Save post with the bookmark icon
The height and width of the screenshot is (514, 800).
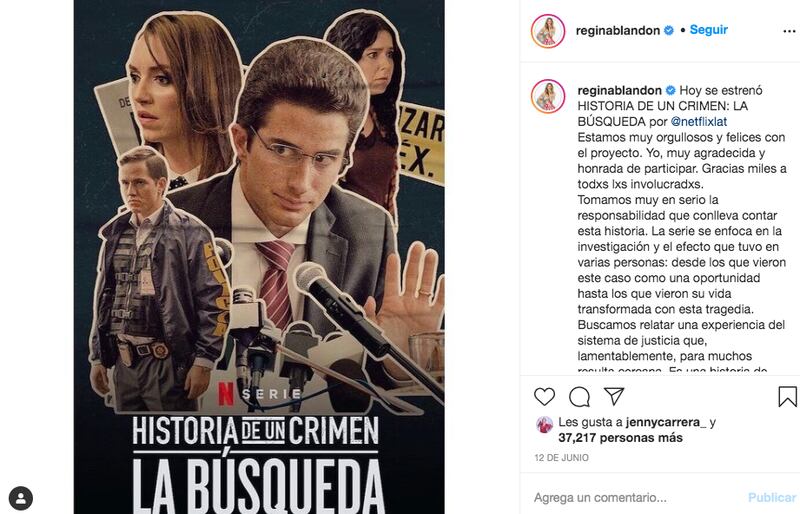(787, 397)
